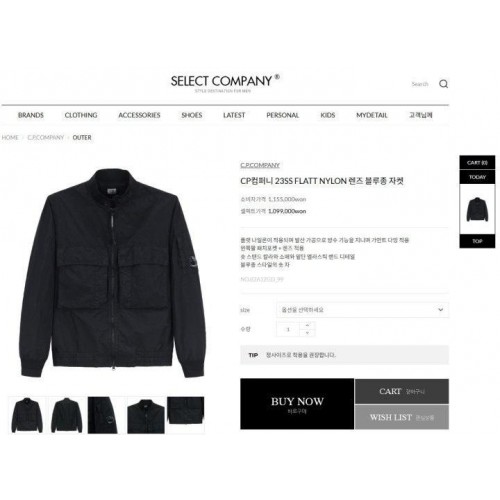Select the first jacket front thumbnail
Image resolution: width=500 pixels, height=500 pixels.
coord(27,415)
